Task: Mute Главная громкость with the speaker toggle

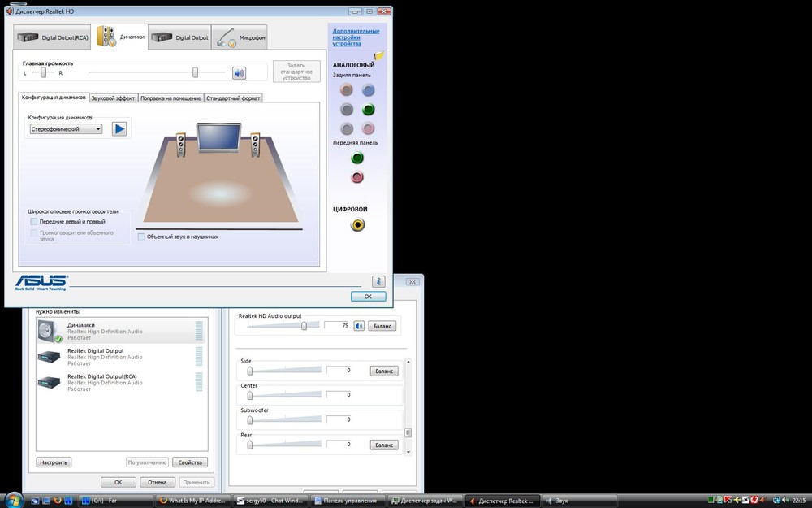Action: pyautogui.click(x=238, y=72)
